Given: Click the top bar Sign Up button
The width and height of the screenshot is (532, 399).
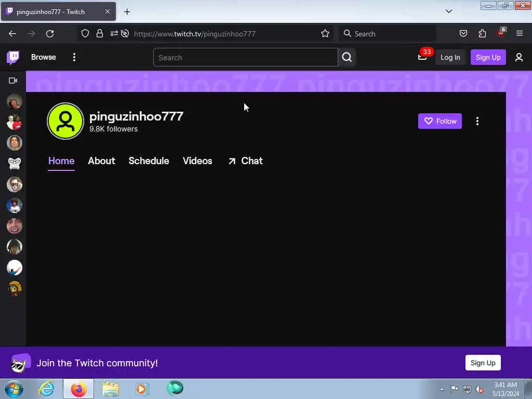Looking at the screenshot, I should coord(488,57).
